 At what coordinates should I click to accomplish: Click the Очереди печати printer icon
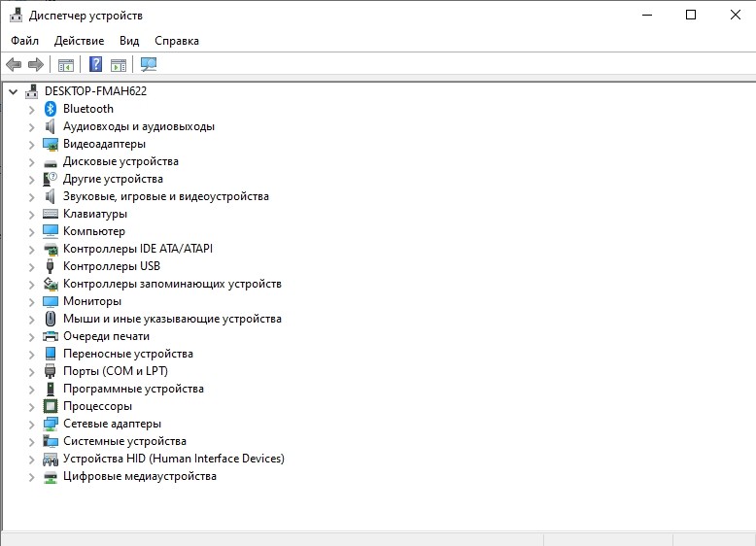[51, 336]
